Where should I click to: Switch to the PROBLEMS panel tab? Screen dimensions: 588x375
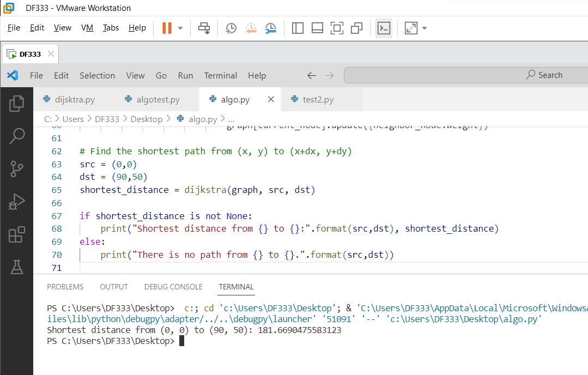click(x=65, y=287)
